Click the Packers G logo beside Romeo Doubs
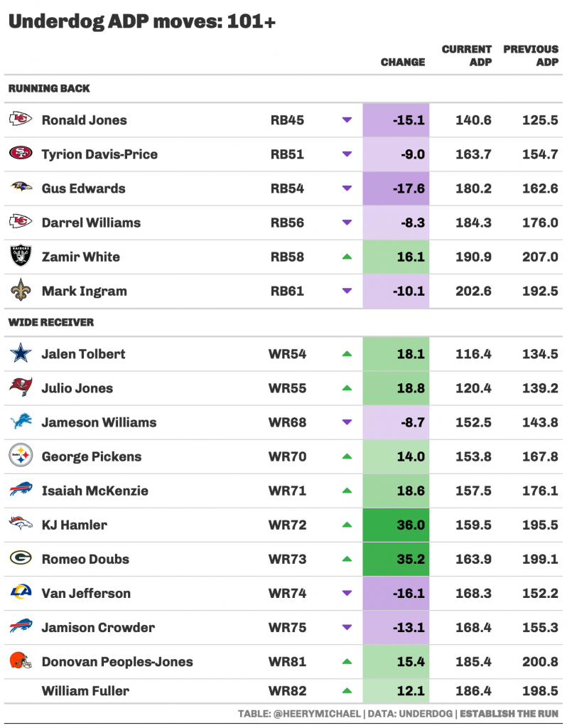The height and width of the screenshot is (728, 567). [21, 557]
